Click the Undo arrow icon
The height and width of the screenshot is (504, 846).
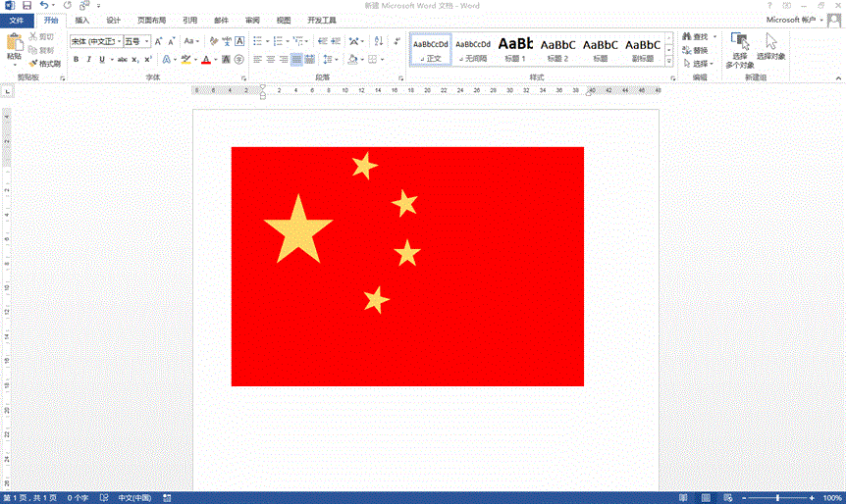44,6
